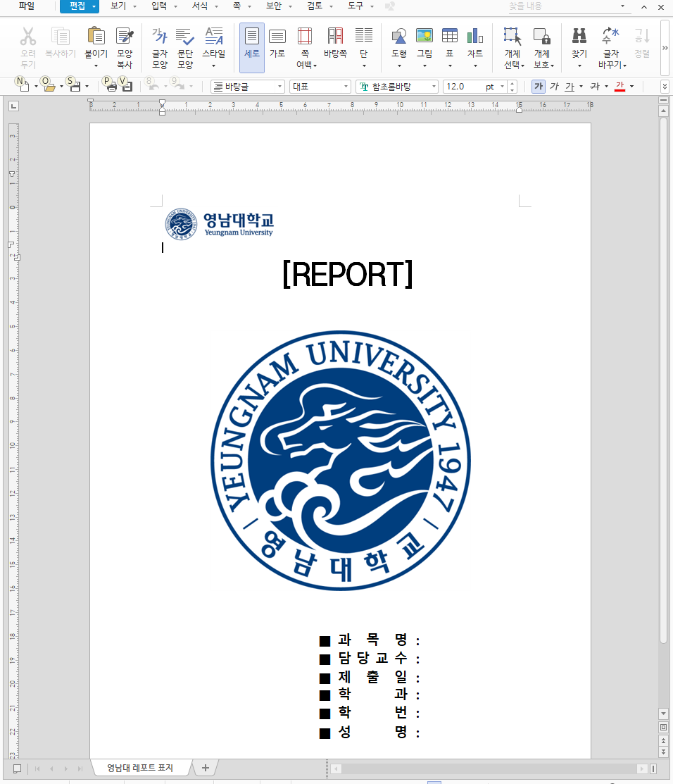Click the 정렬 (sort) icon
The image size is (673, 784).
click(642, 37)
